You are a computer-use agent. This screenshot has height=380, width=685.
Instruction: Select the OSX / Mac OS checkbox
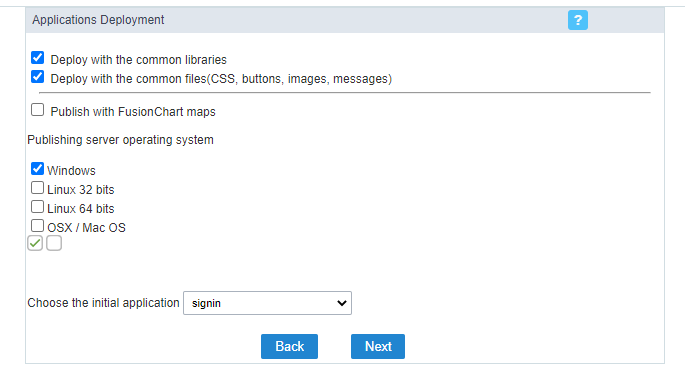tap(38, 226)
